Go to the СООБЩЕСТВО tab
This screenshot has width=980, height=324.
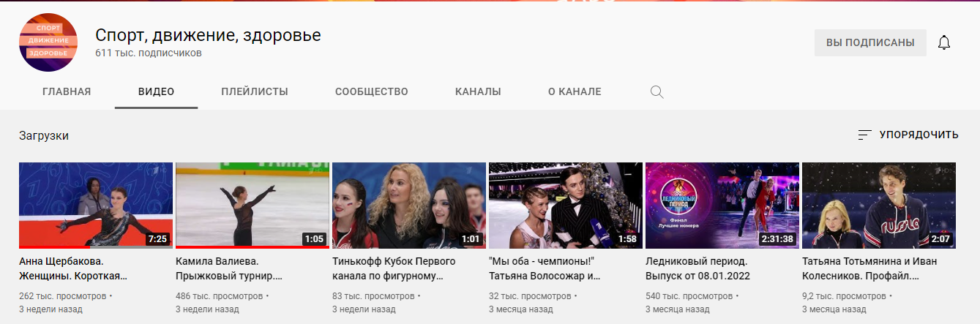[x=371, y=92]
